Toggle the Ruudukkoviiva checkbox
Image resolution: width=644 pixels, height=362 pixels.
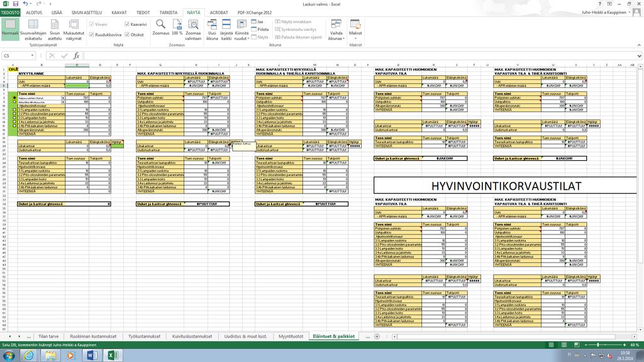click(92, 35)
